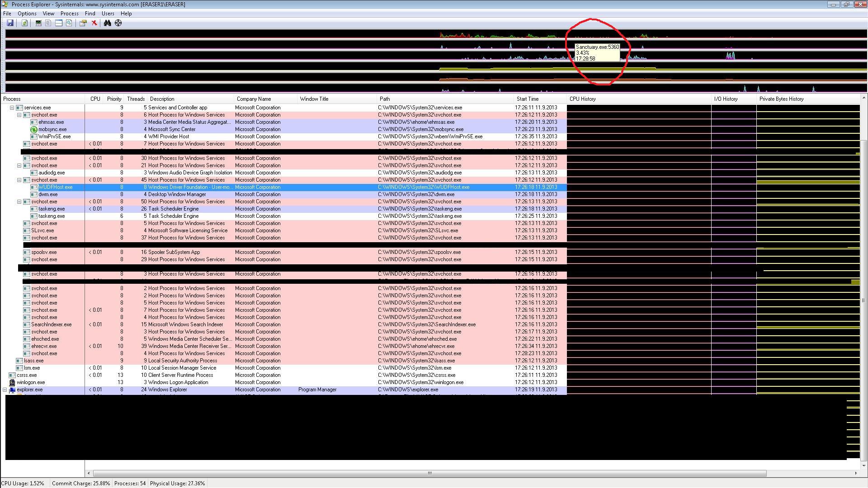Sort by the CPU column header
The image size is (868, 488).
[x=95, y=99]
